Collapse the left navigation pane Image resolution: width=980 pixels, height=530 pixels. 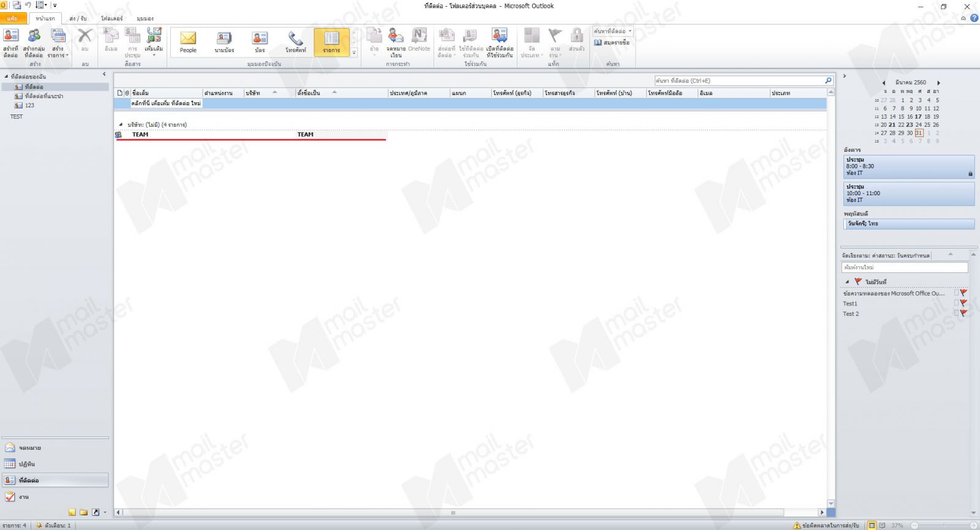[x=104, y=75]
